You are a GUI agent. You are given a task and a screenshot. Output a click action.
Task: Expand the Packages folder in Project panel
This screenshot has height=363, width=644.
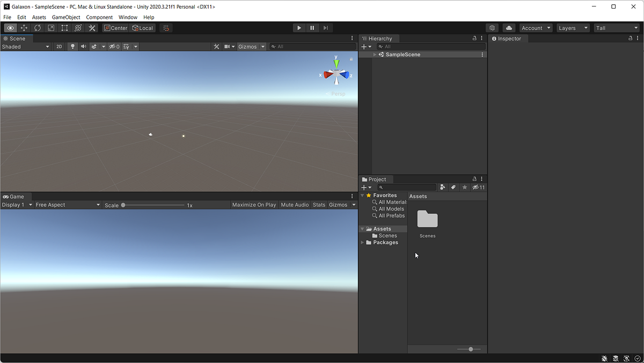click(363, 242)
